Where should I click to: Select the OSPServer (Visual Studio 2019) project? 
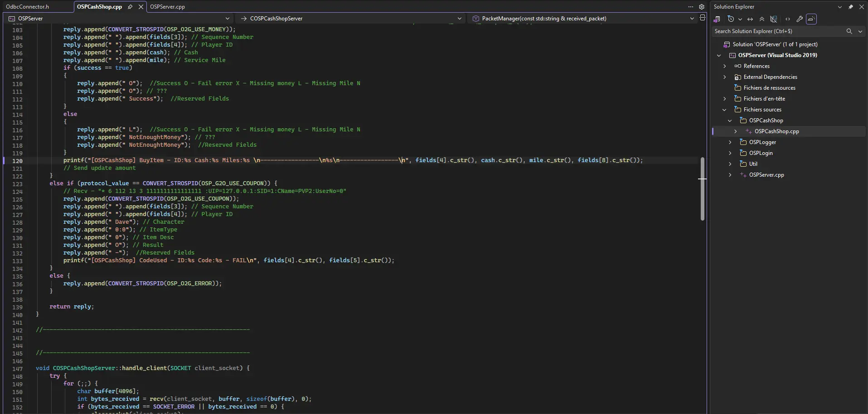[x=777, y=55]
